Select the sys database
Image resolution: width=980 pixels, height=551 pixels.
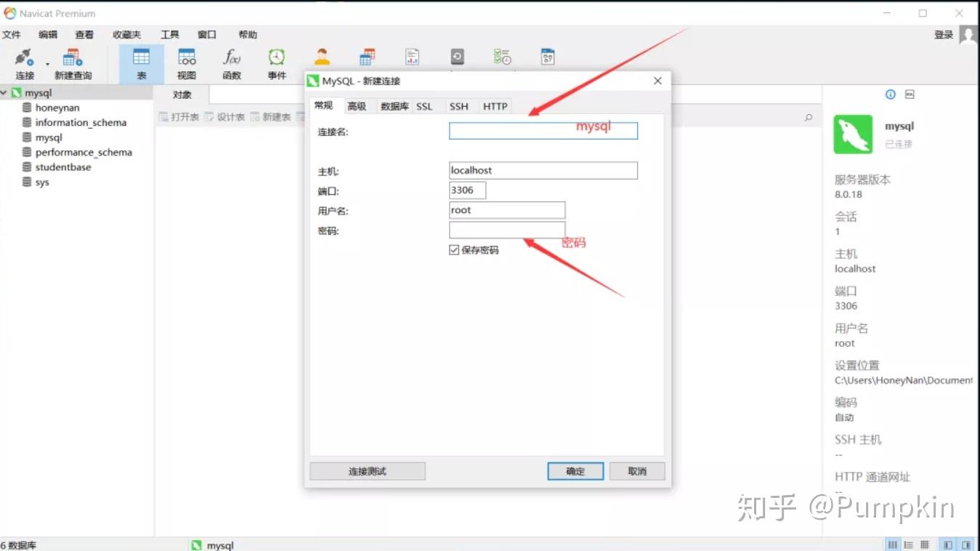pyautogui.click(x=42, y=182)
